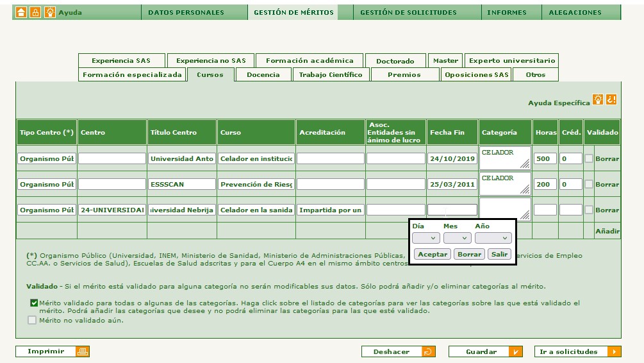Click the Imprimir button

click(53, 351)
